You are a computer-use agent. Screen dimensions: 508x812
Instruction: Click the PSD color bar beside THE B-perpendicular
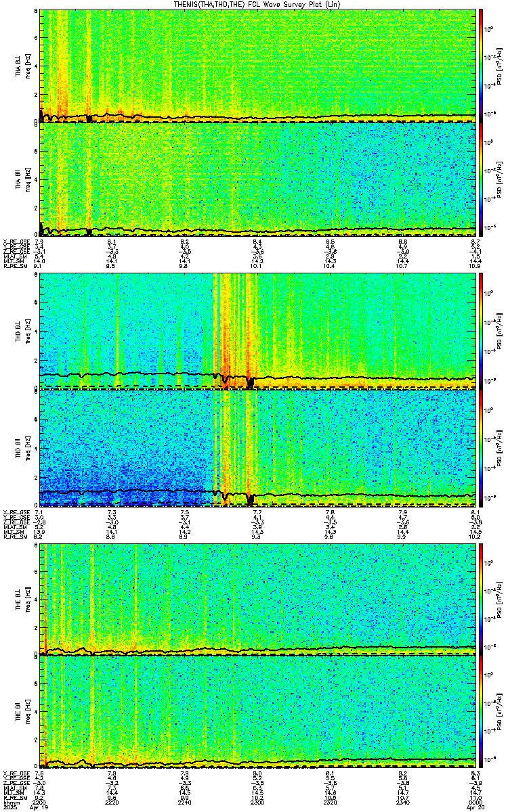point(482,600)
